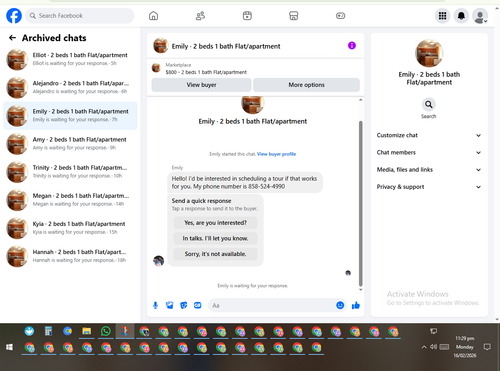
Task: Send quick response 'In talks. I'll let you know.'
Action: (215, 238)
